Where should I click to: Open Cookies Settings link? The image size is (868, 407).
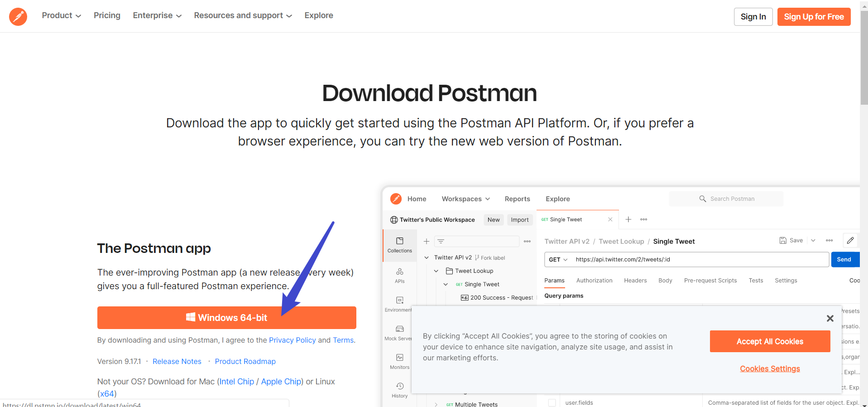[x=770, y=368]
